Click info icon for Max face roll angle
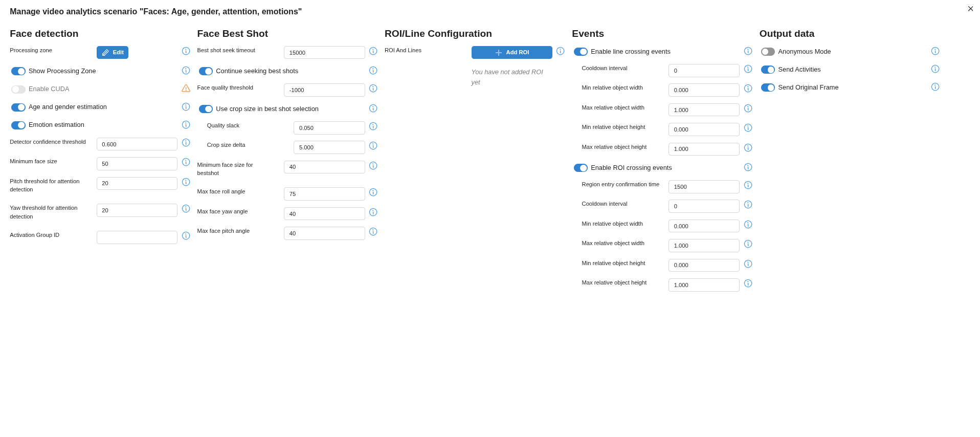The height and width of the screenshot is (437, 980). 373,192
